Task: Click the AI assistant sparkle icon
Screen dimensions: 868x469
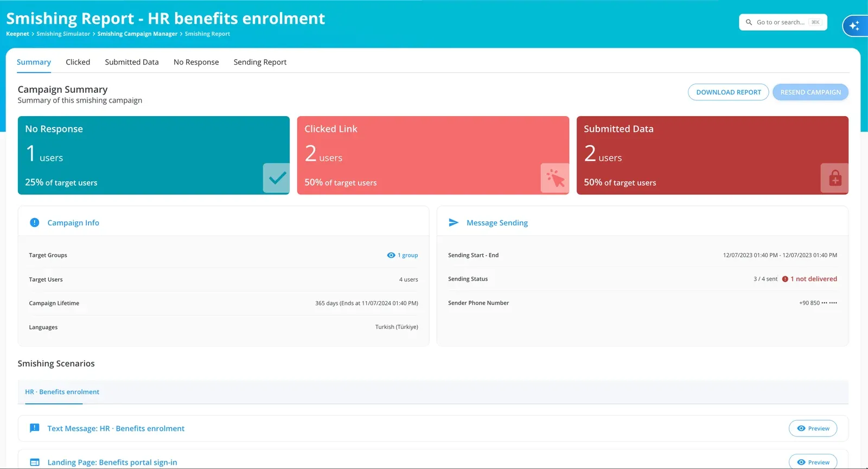Action: [x=854, y=26]
